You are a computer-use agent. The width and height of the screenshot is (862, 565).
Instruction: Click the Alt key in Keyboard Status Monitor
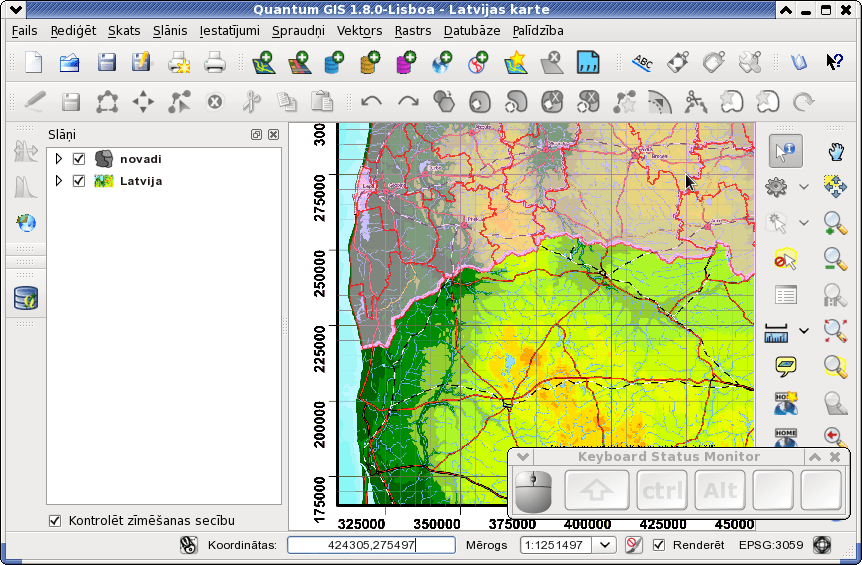click(720, 490)
